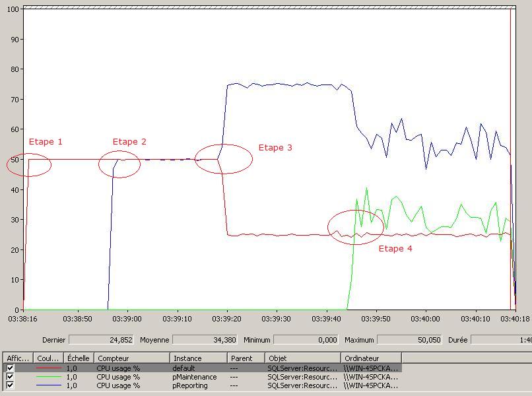The height and width of the screenshot is (396, 532).
Task: Toggle the pReporting counter checkbox
Action: pyautogui.click(x=11, y=385)
